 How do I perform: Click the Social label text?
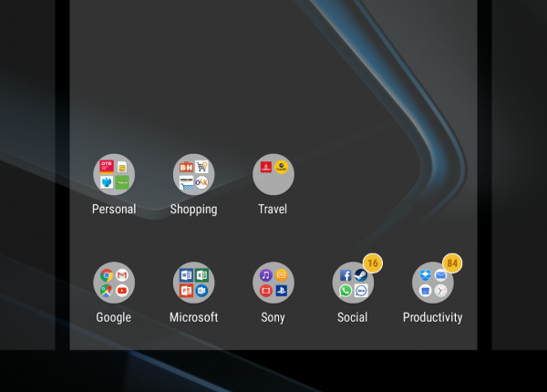(x=352, y=317)
